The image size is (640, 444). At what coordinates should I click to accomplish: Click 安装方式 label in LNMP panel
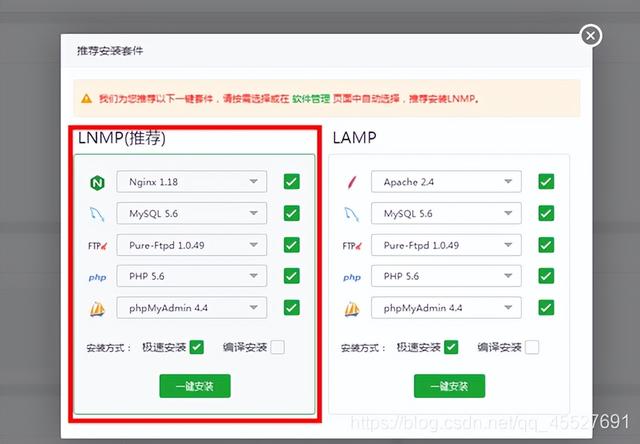(109, 348)
